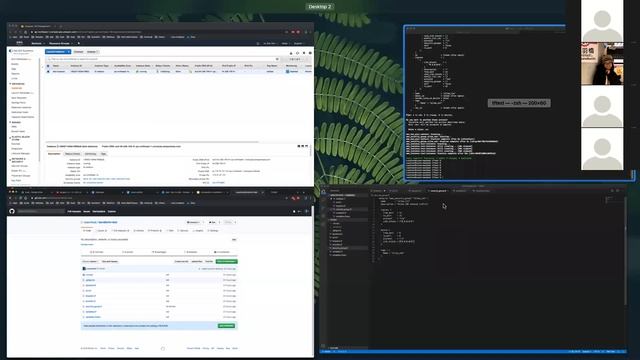The width and height of the screenshot is (640, 360).
Task: Click the pin icon in AWS top navigation bar
Action: click(x=78, y=43)
